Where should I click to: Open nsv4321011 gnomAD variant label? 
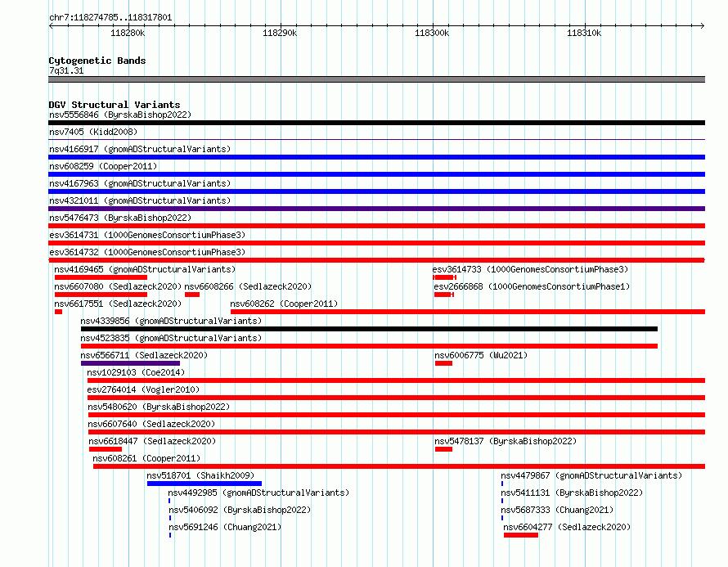click(140, 200)
